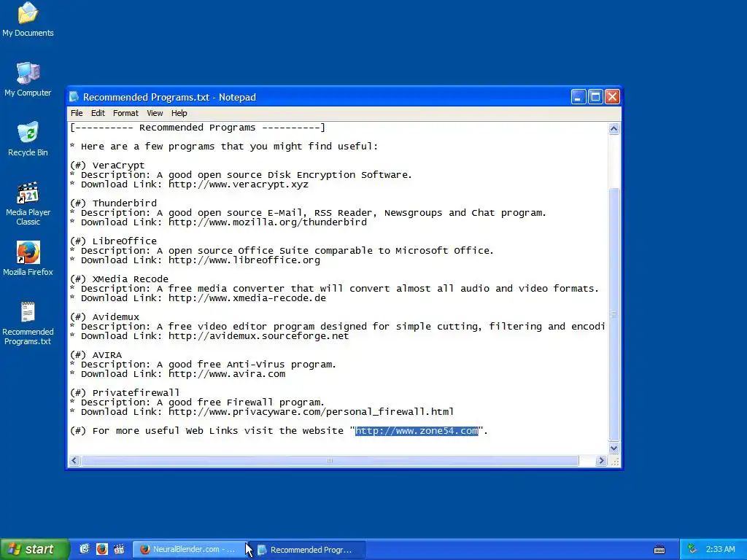Maximize the Notepad window
Screen dimensions: 747x560
point(595,97)
